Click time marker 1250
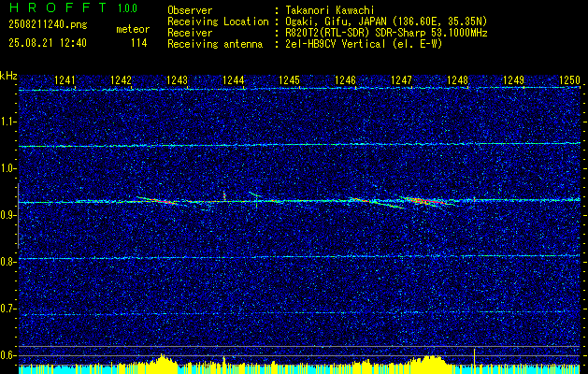The image size is (588, 374). click(x=569, y=80)
